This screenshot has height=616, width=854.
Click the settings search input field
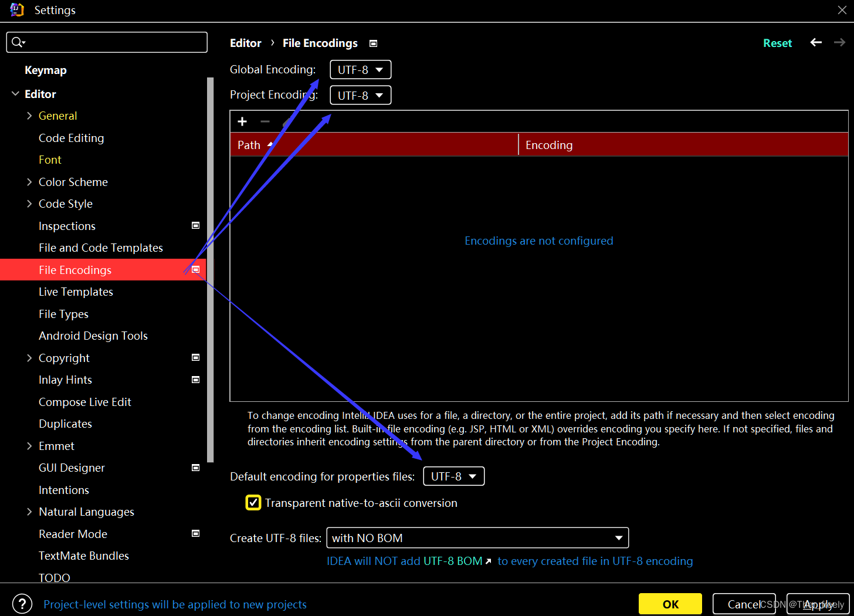(107, 42)
